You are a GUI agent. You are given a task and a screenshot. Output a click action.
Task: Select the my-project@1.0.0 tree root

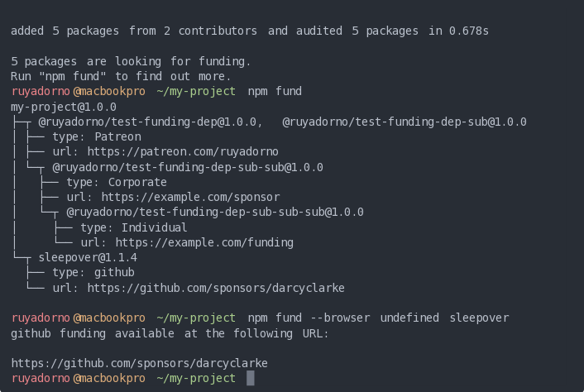click(64, 107)
